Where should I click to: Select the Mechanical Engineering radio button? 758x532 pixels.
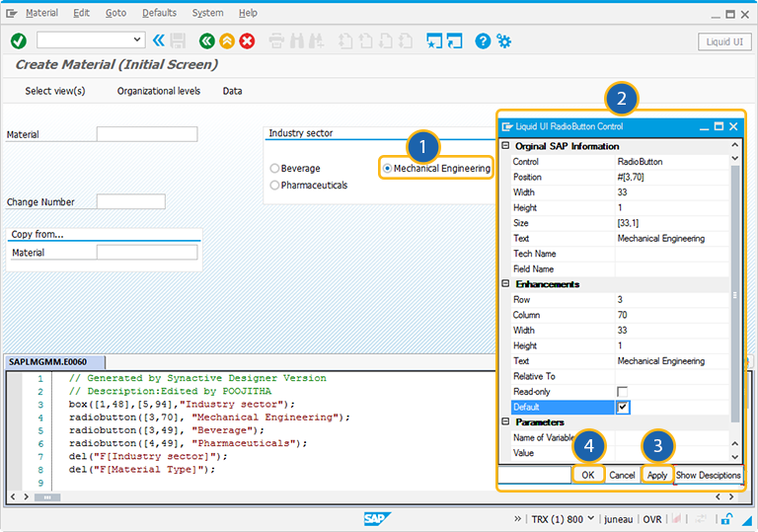[387, 169]
